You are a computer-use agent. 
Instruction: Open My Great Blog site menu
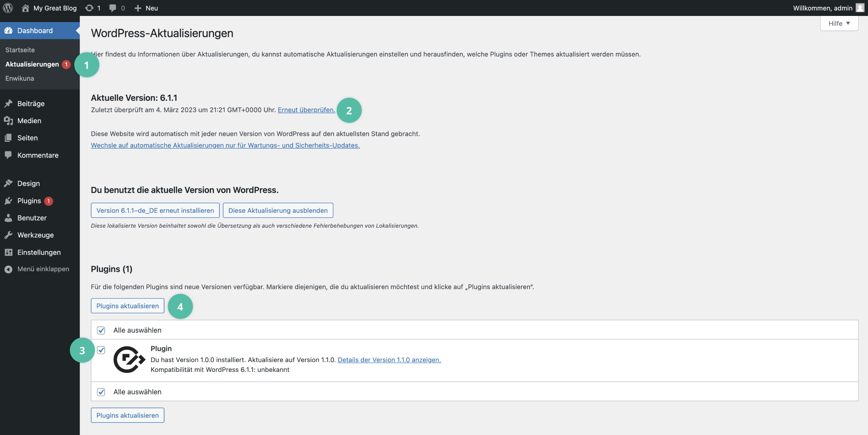[x=49, y=8]
